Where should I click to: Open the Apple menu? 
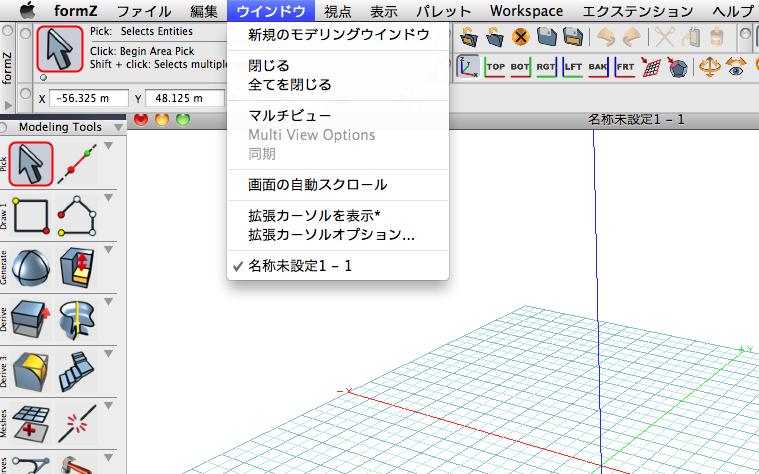tap(27, 11)
